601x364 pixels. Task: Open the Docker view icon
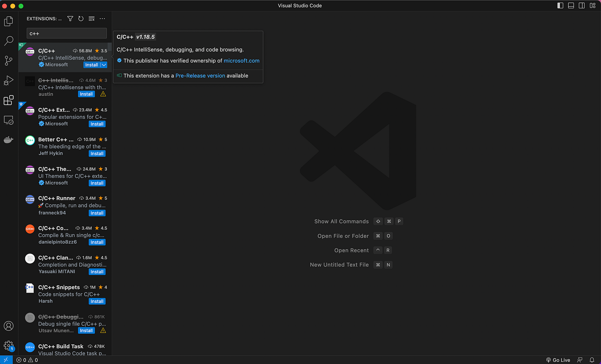coord(8,140)
